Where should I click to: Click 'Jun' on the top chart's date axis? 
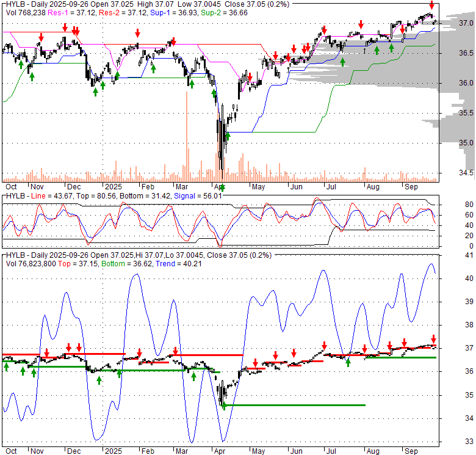pyautogui.click(x=297, y=187)
